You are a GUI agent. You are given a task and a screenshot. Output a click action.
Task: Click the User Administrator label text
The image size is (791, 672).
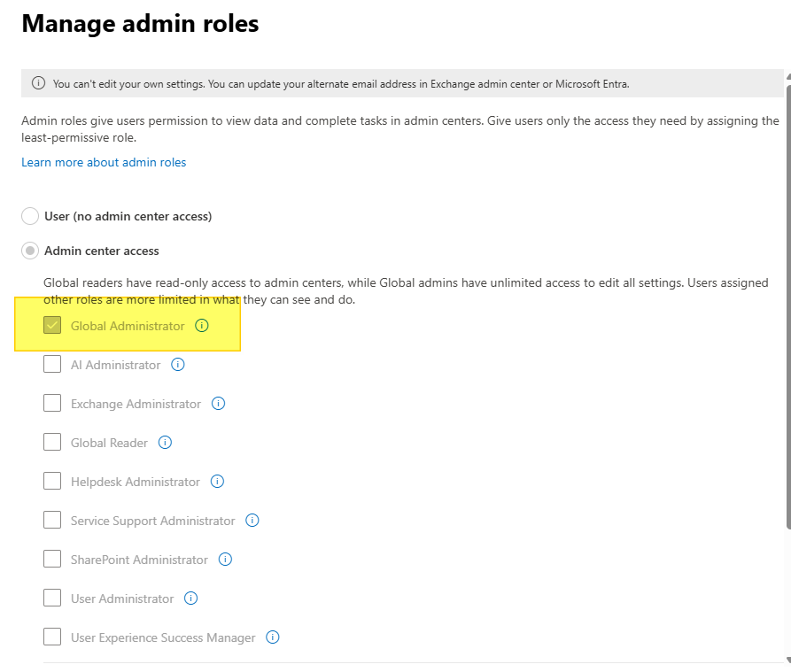(122, 599)
